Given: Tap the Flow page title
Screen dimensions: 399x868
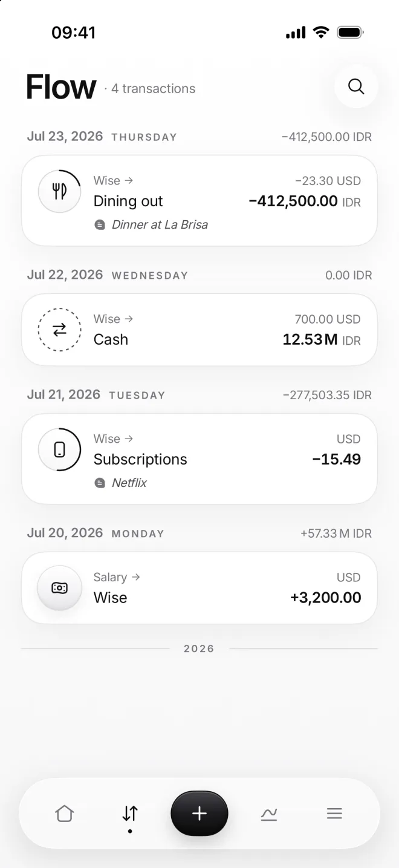Looking at the screenshot, I should click(x=61, y=87).
